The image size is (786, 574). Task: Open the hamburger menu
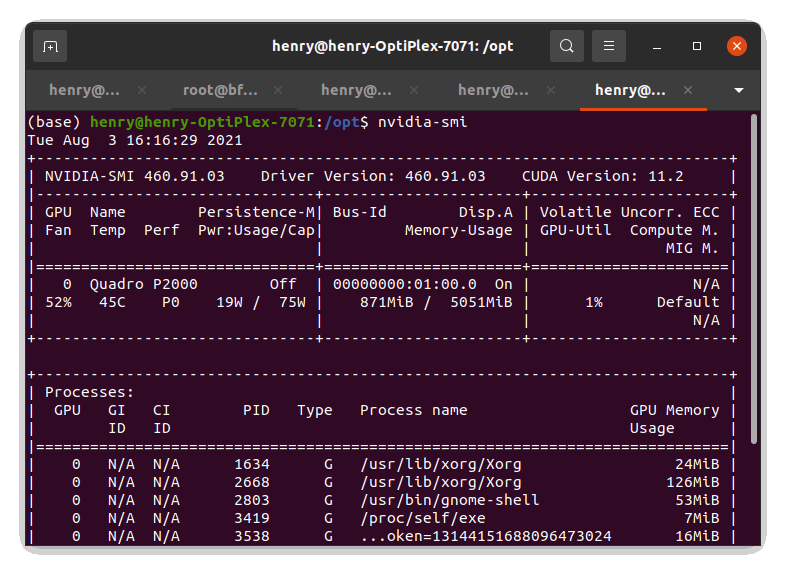(609, 46)
